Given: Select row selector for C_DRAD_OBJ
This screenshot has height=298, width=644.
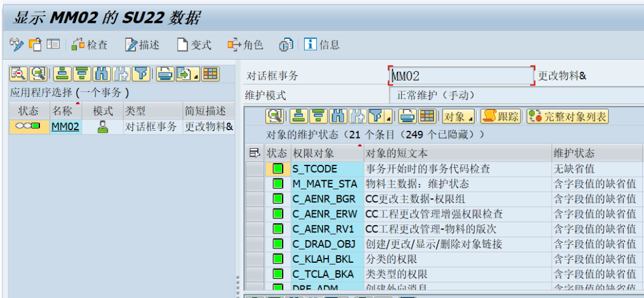Looking at the screenshot, I should pyautogui.click(x=255, y=244).
